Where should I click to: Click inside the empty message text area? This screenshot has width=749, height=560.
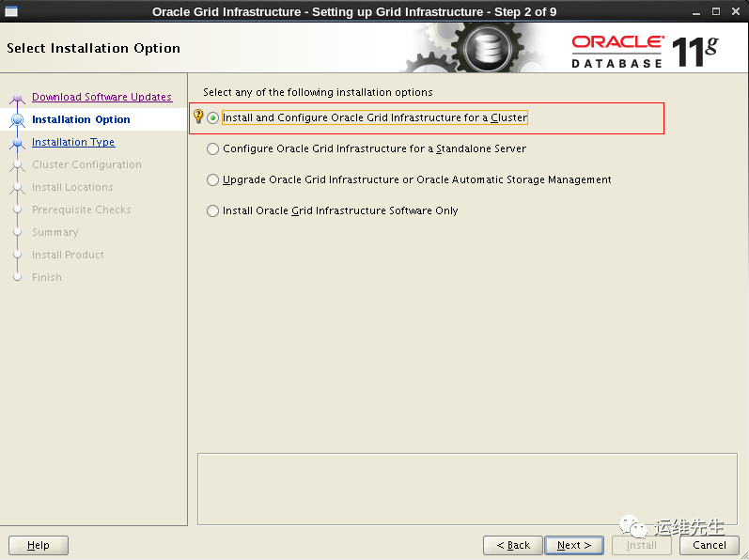[467, 489]
